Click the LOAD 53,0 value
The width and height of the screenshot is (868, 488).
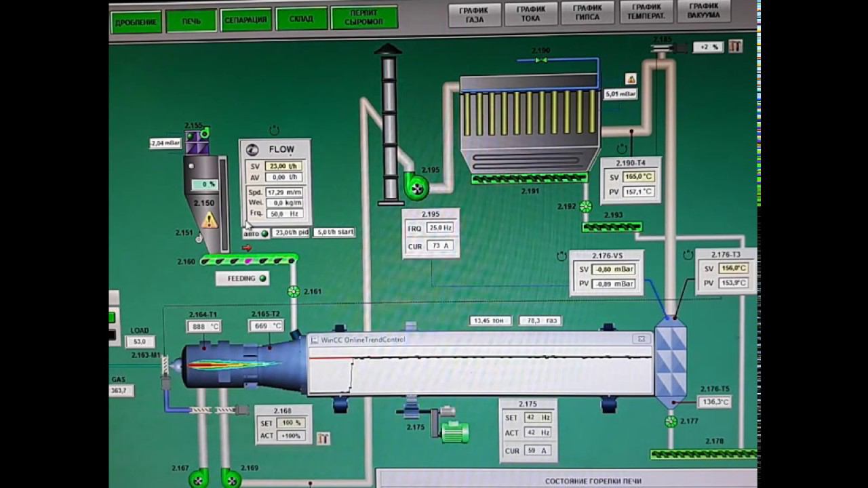140,343
